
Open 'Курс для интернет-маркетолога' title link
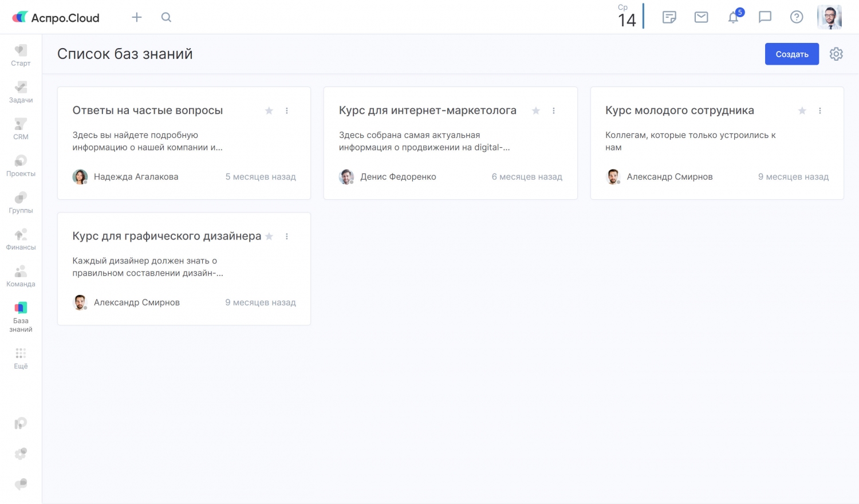tap(427, 111)
